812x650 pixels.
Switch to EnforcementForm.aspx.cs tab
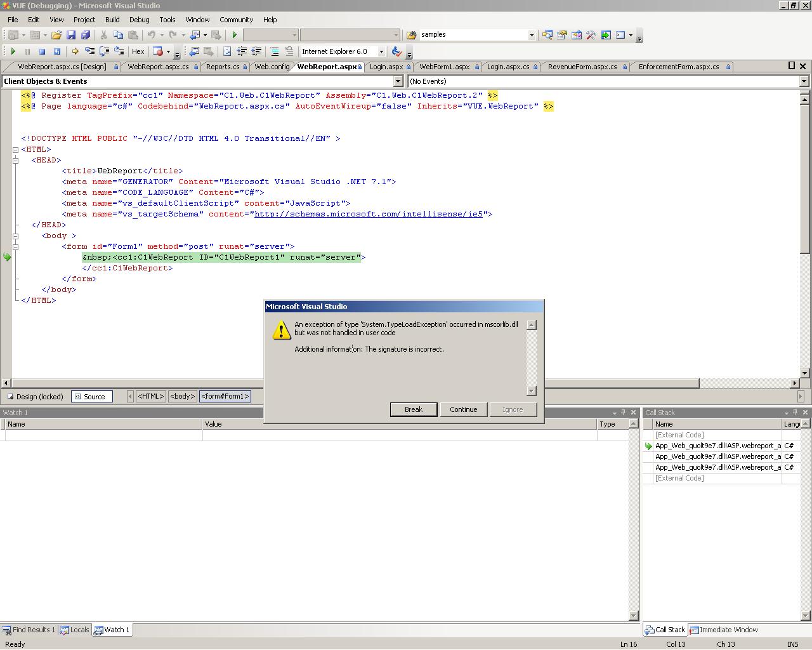coord(679,67)
